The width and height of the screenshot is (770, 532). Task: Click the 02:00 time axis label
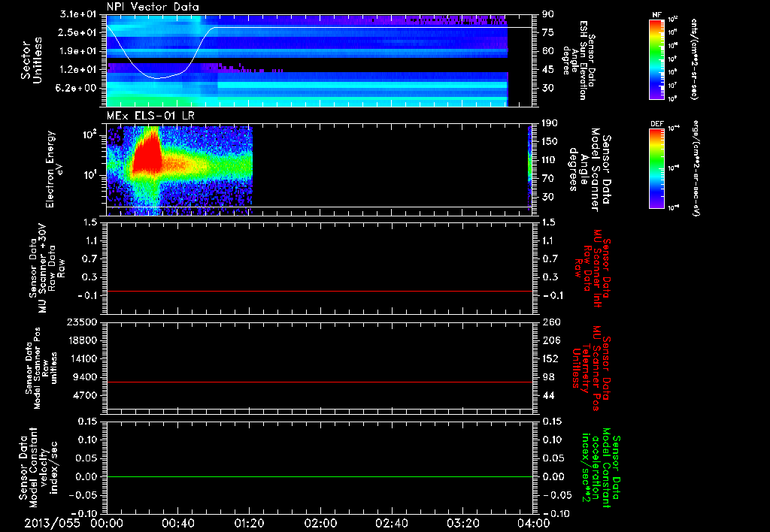click(320, 523)
